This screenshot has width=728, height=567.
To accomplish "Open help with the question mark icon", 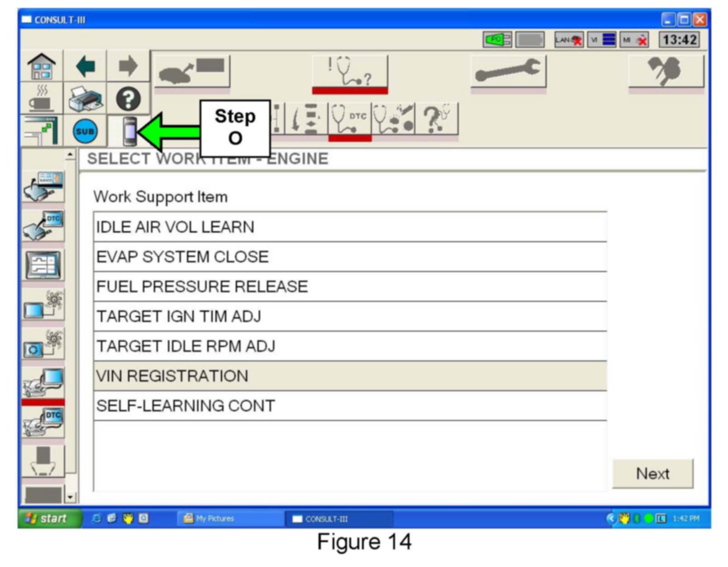I will click(128, 99).
